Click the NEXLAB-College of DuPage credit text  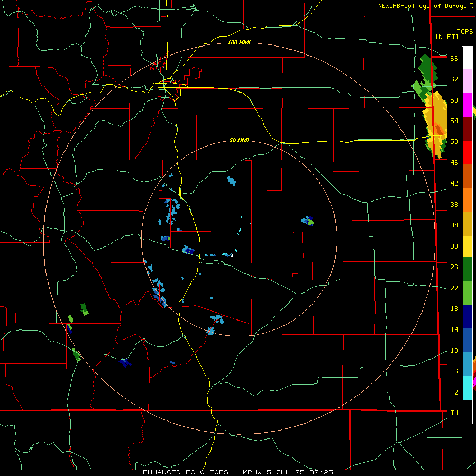[x=425, y=6]
